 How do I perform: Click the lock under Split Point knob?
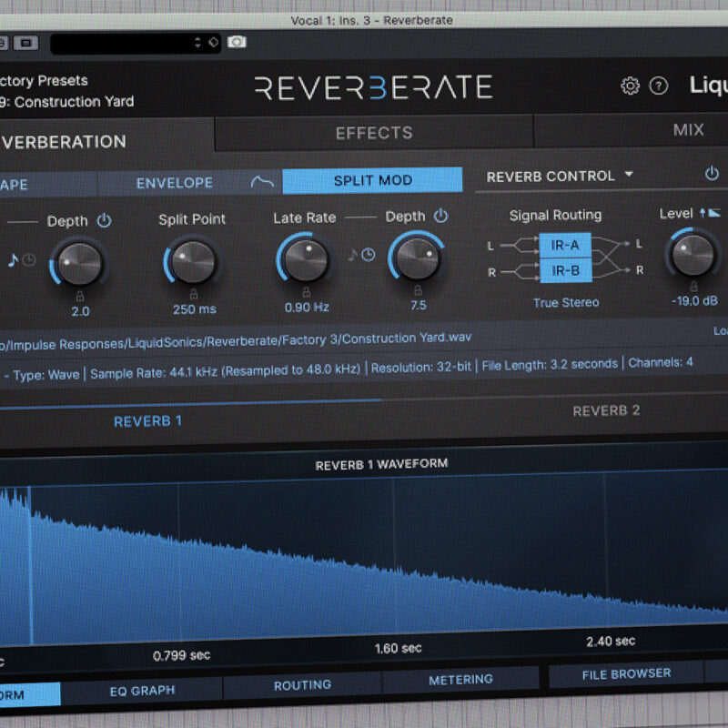[x=194, y=294]
